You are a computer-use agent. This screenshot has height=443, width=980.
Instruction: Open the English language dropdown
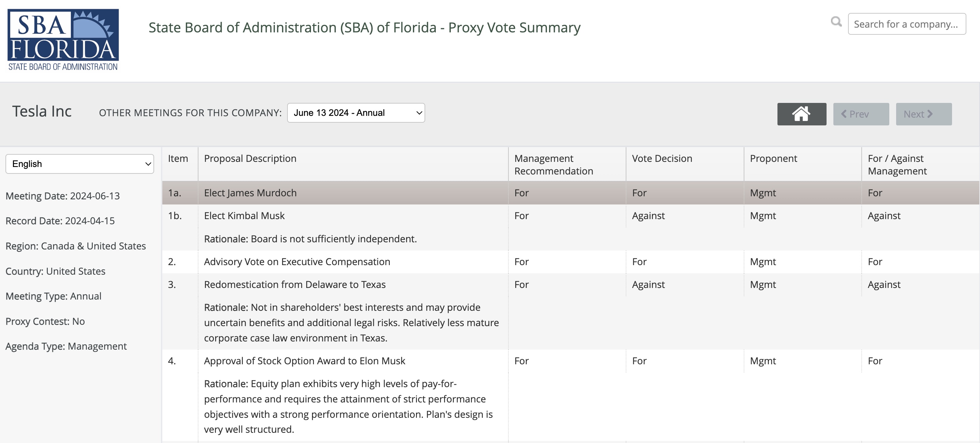tap(79, 164)
